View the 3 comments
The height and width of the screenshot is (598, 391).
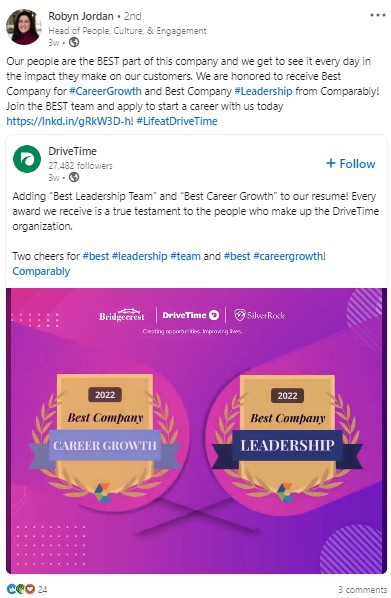tap(362, 590)
